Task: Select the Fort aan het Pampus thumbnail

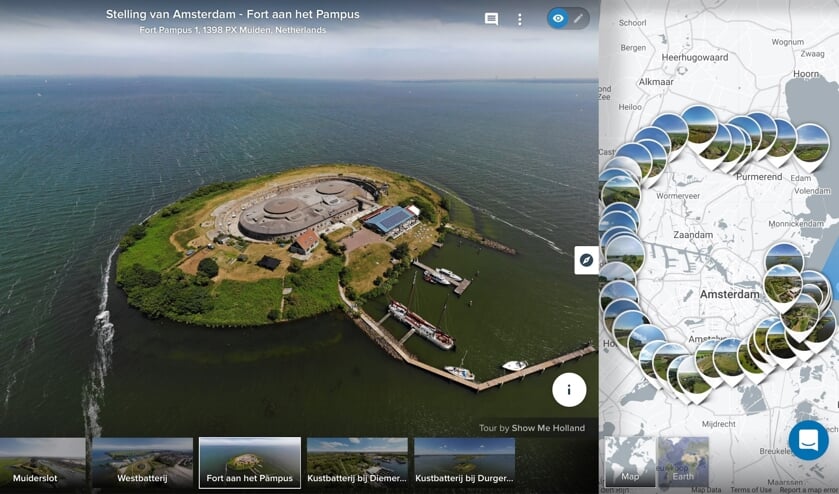Action: point(250,462)
